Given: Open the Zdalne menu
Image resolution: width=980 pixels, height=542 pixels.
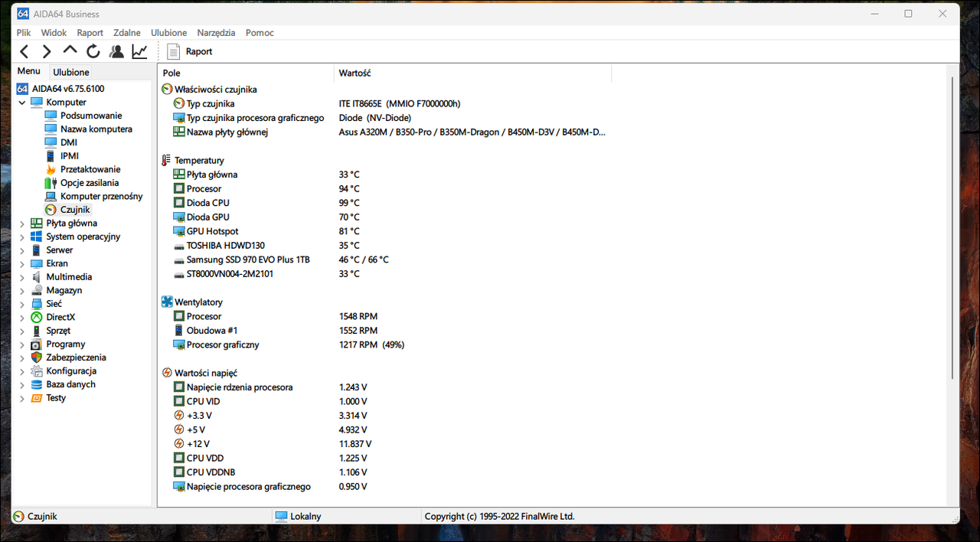Looking at the screenshot, I should (x=127, y=33).
